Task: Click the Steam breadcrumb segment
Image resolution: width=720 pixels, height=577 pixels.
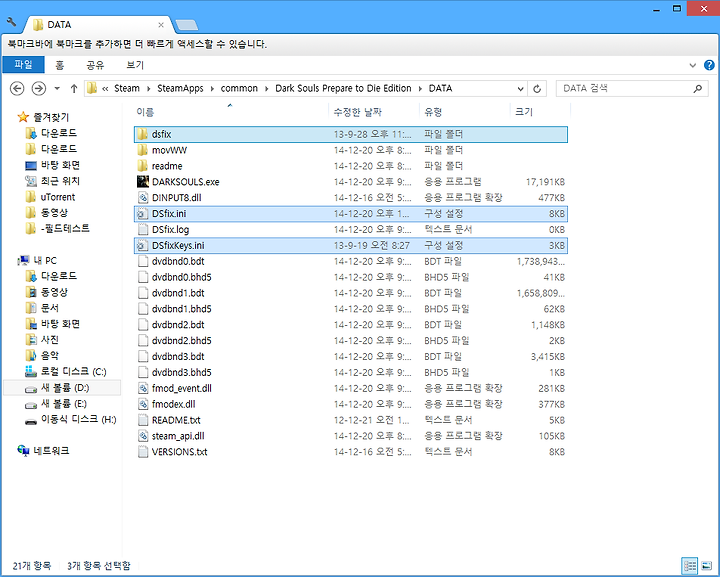Action: coord(127,88)
